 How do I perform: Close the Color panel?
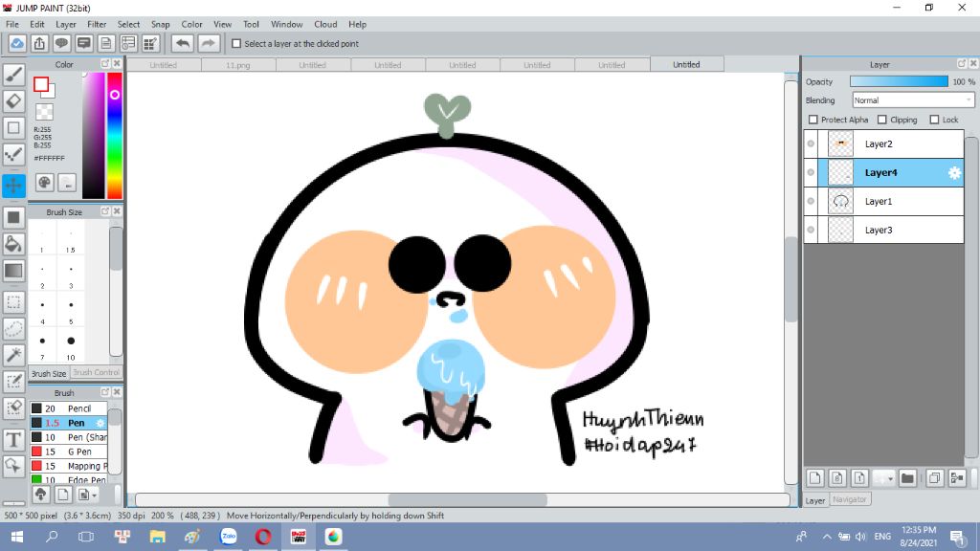[x=117, y=64]
